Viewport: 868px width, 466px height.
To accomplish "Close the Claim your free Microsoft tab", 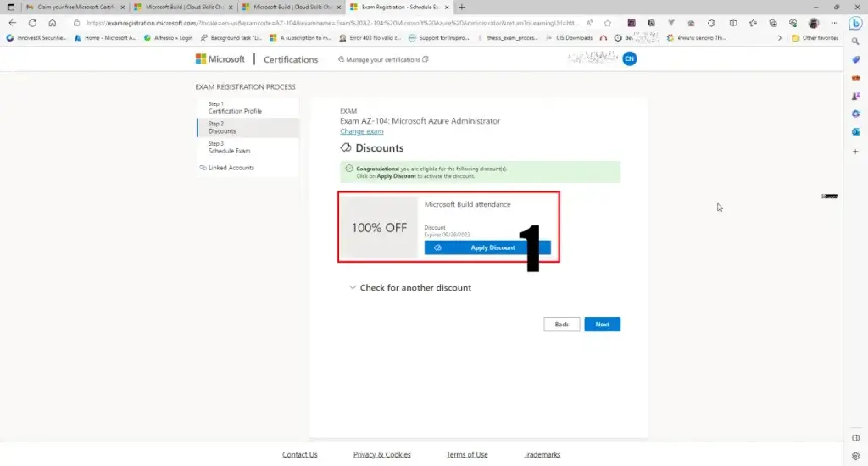I will click(122, 7).
